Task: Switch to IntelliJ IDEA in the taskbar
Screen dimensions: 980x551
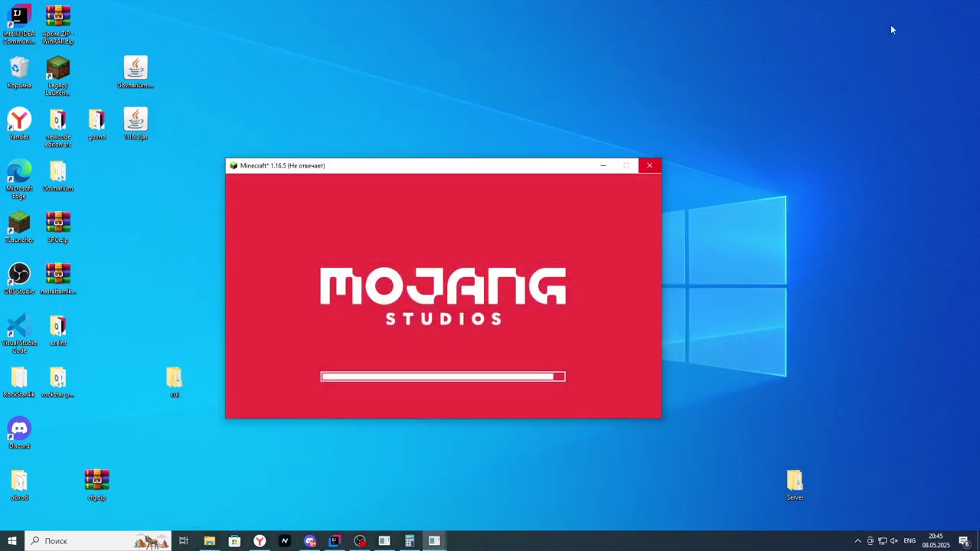Action: click(x=335, y=541)
